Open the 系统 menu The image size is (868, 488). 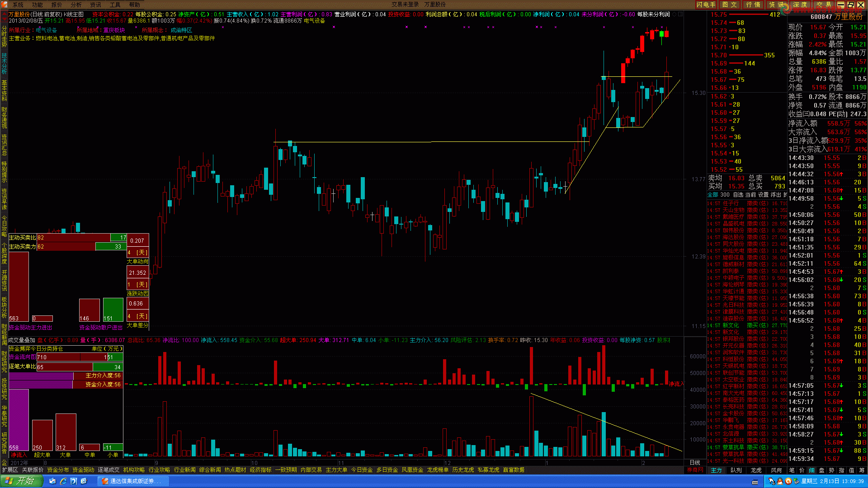(18, 5)
